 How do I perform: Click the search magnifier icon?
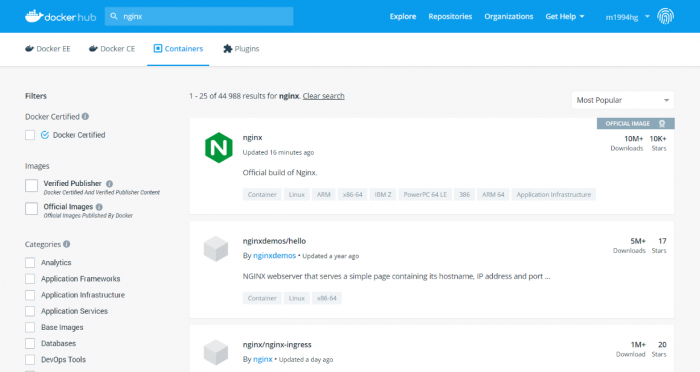click(x=114, y=16)
